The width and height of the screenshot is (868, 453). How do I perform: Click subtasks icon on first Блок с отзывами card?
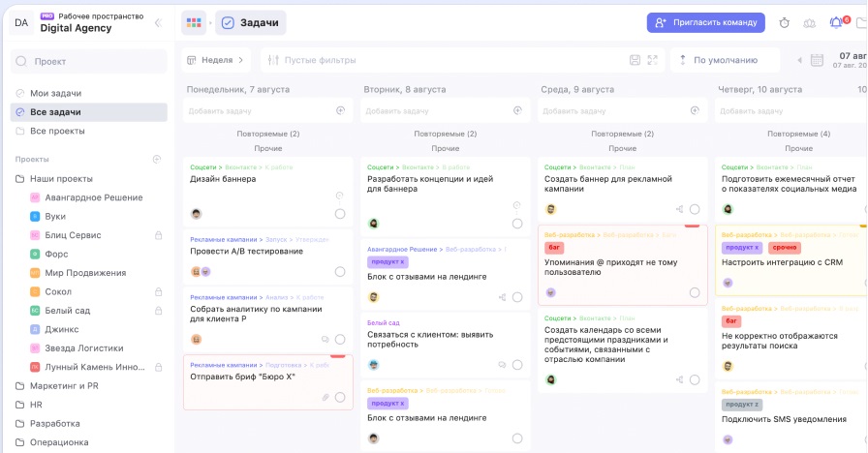pyautogui.click(x=502, y=297)
